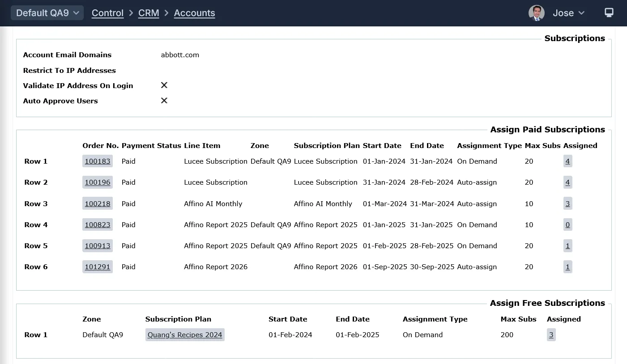Open Quang's Recipes 2024 subscription plan
This screenshot has width=627, height=364.
pos(185,335)
